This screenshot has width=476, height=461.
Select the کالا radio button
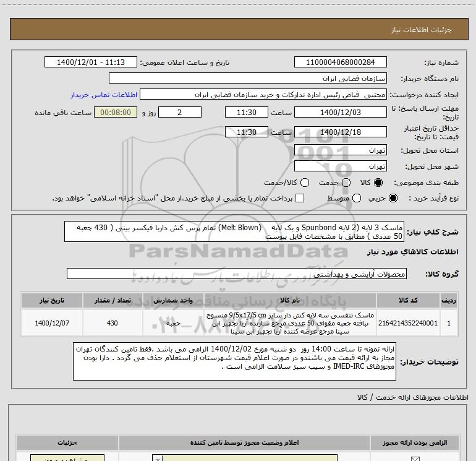378,183
